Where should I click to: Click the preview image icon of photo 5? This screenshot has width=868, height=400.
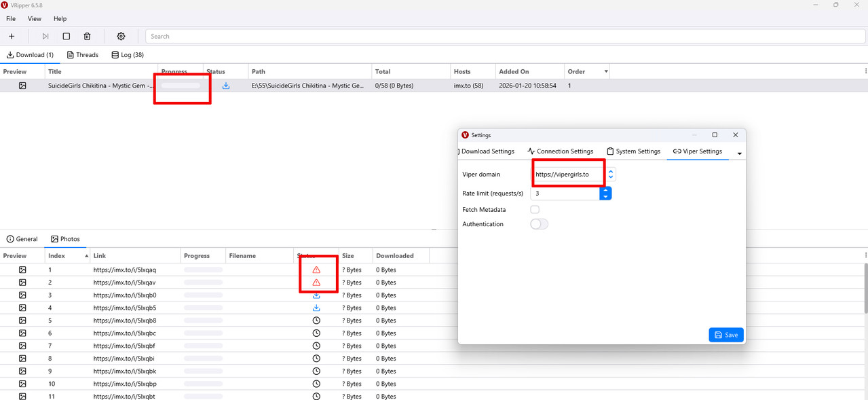[x=22, y=321]
